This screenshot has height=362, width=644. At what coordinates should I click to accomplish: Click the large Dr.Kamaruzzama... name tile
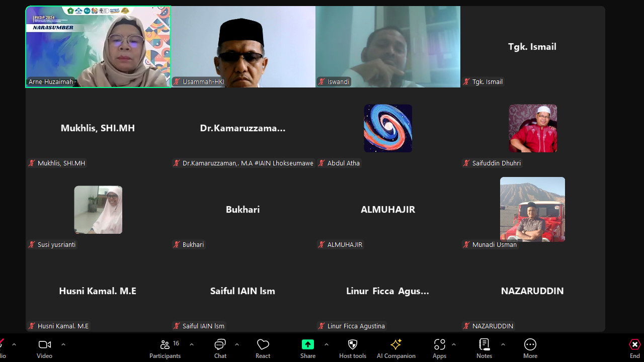tap(243, 128)
